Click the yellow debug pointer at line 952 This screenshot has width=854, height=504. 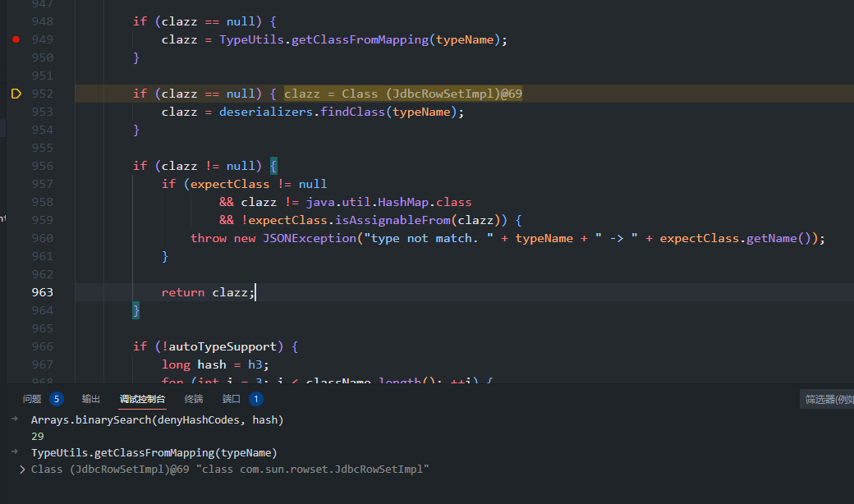coord(16,94)
